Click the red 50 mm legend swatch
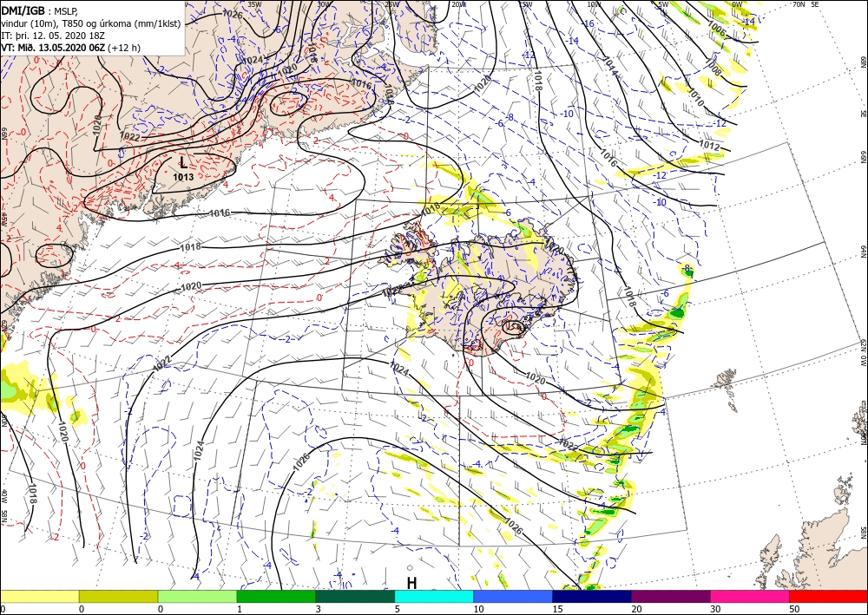 point(828,596)
